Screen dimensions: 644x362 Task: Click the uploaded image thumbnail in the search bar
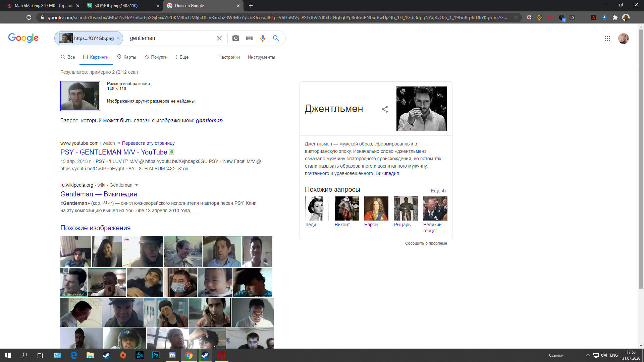tap(66, 38)
